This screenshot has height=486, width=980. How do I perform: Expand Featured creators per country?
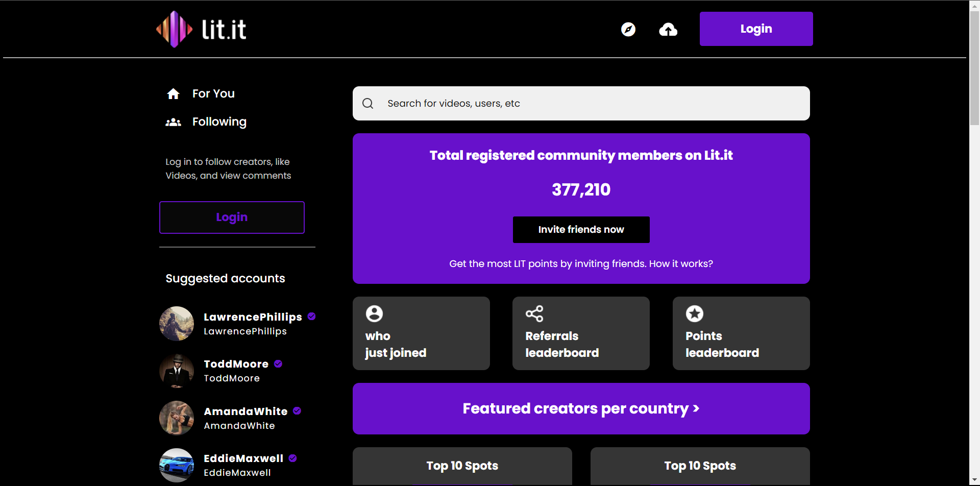(581, 409)
